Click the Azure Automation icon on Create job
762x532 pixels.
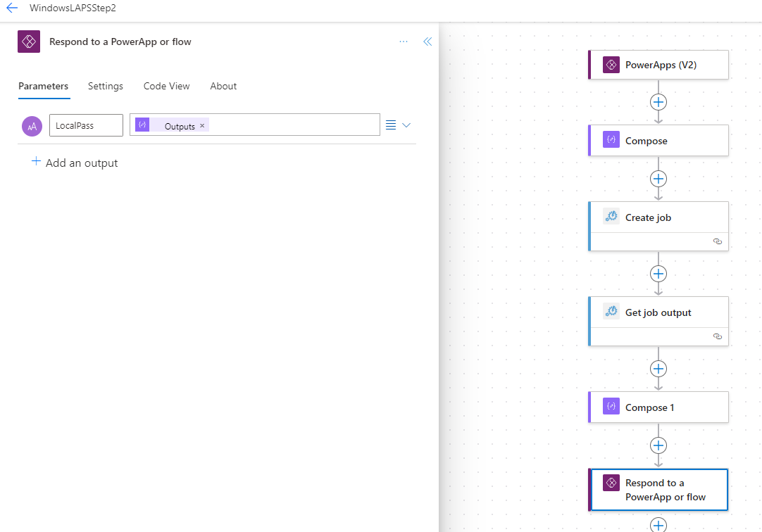point(611,216)
